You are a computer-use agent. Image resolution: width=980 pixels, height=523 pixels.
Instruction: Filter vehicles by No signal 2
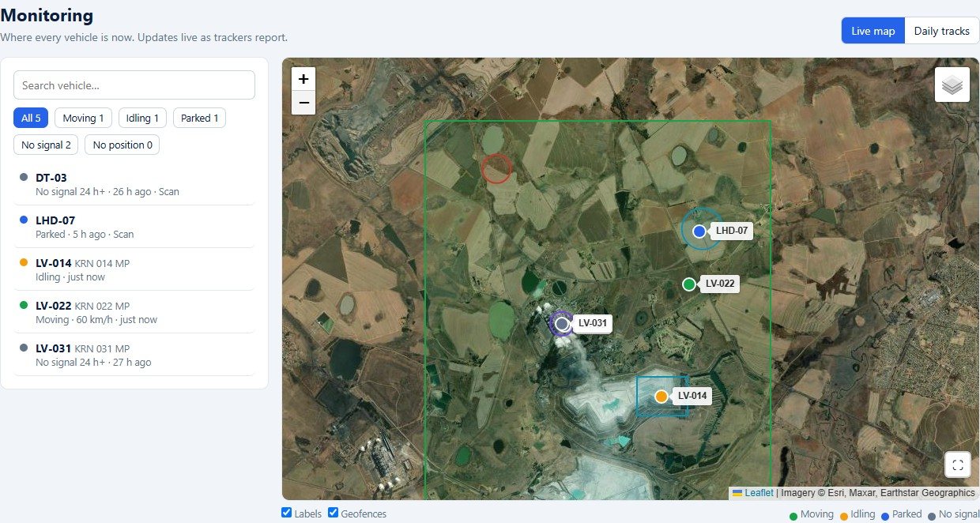tap(46, 145)
